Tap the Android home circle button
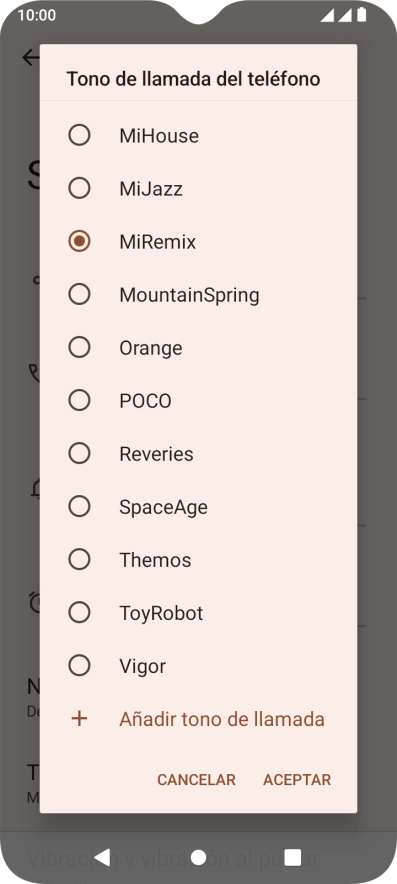Screen dimensions: 397x884 (198, 858)
